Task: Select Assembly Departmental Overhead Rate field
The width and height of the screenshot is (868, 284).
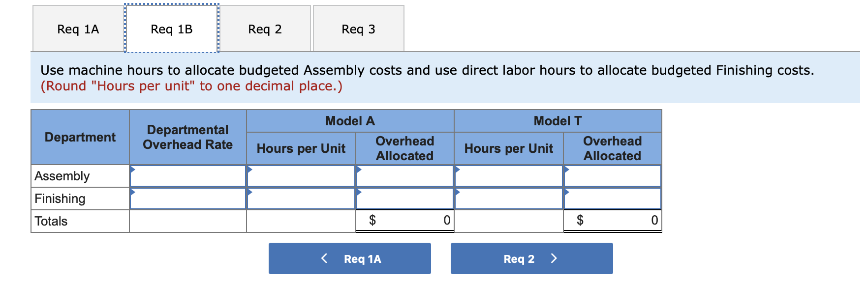Action: click(188, 176)
